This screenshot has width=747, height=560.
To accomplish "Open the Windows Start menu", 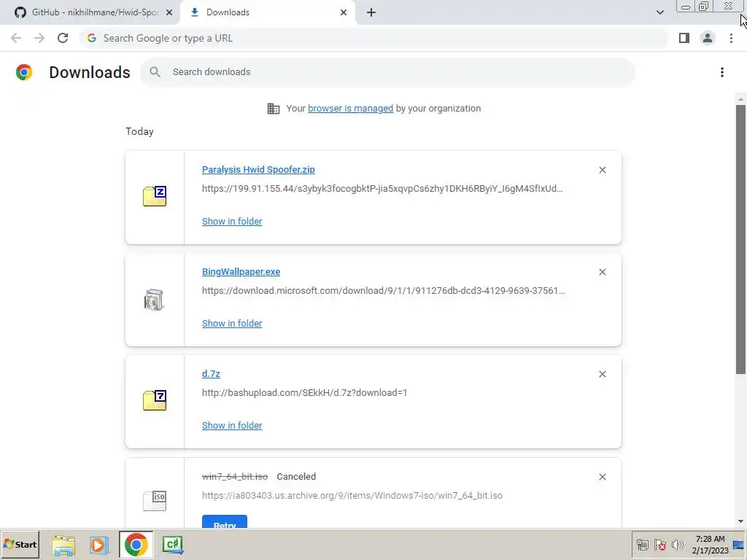I will (20, 545).
